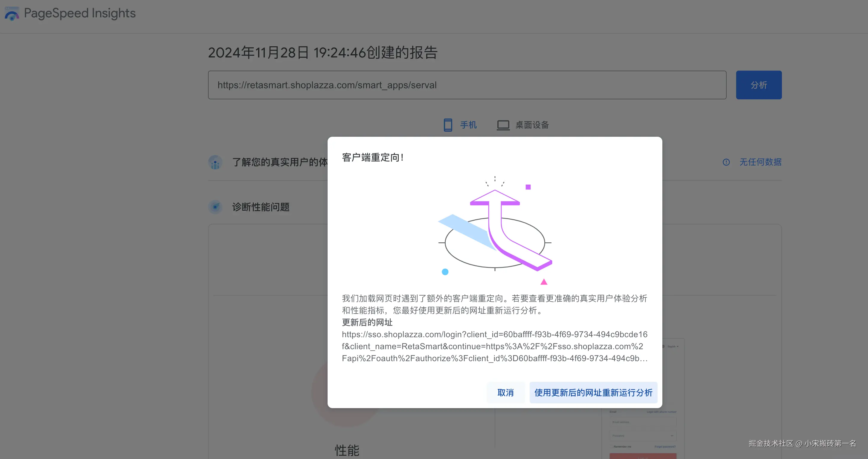The width and height of the screenshot is (868, 459).
Task: Click the info icon beside 无任何数据
Action: [726, 162]
